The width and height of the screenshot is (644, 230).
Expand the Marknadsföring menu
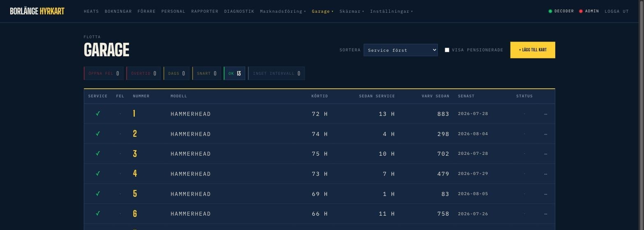283,11
